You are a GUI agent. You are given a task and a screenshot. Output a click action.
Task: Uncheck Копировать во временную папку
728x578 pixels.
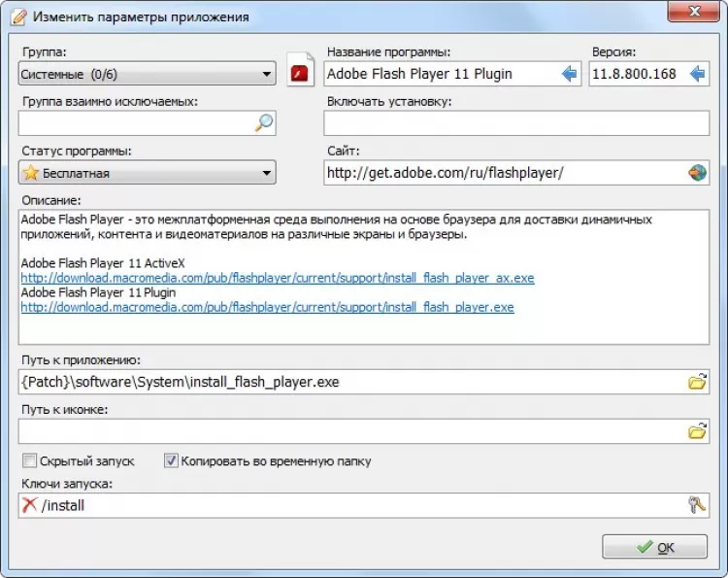(x=171, y=460)
